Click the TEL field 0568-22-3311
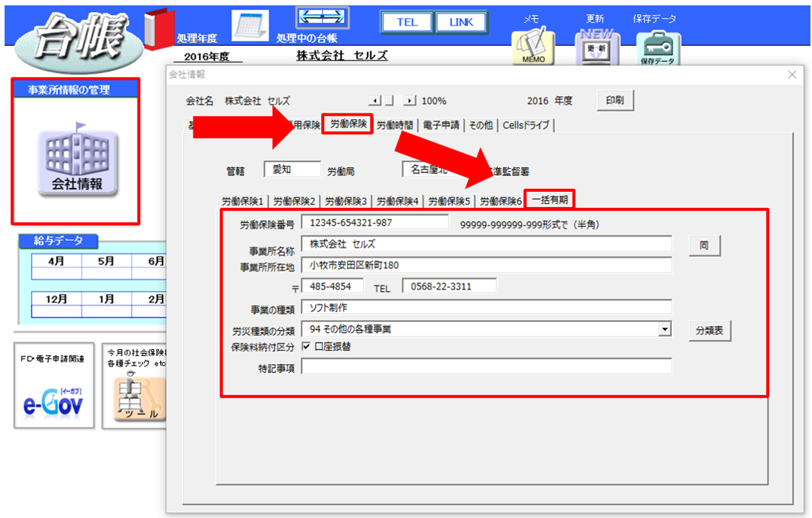This screenshot has width=812, height=518. pyautogui.click(x=450, y=286)
